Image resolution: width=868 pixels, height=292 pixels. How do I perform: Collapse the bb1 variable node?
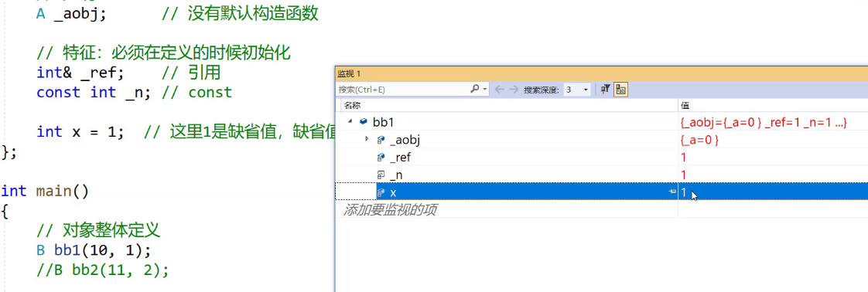[350, 121]
